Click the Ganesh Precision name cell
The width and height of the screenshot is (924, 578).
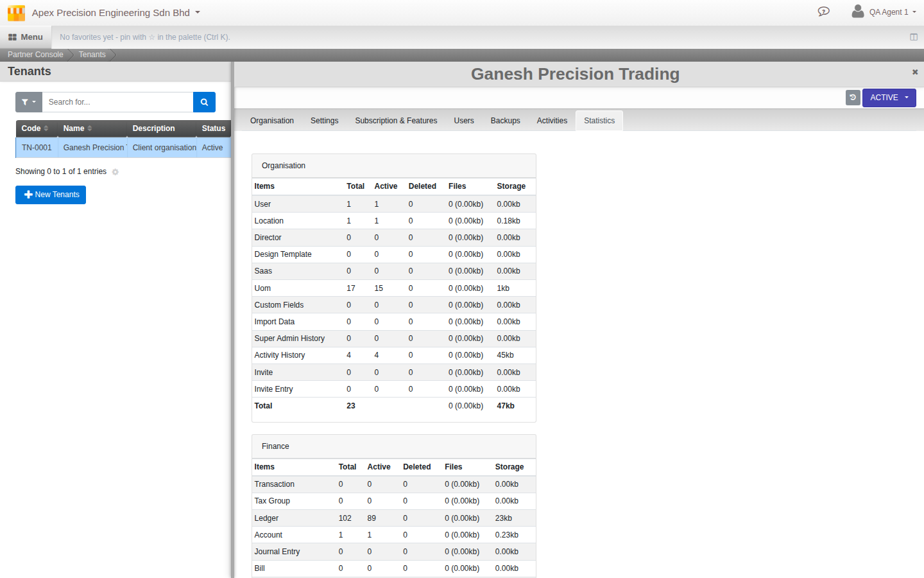click(x=94, y=148)
